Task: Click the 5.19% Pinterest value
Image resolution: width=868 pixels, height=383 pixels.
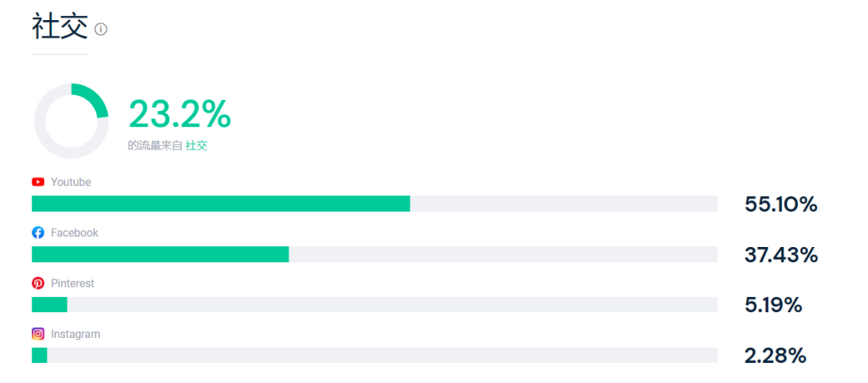Action: coord(773,306)
